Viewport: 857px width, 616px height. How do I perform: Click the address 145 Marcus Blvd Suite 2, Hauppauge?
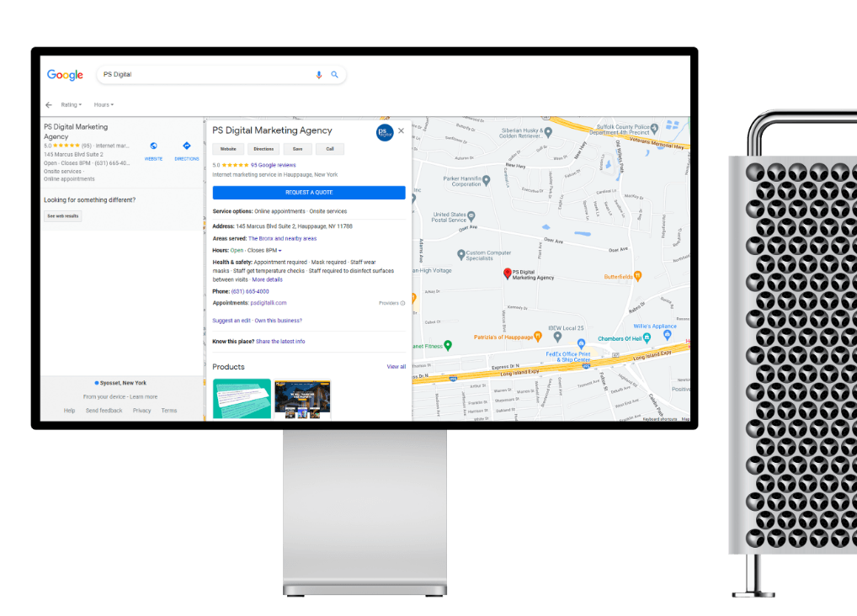tap(294, 226)
